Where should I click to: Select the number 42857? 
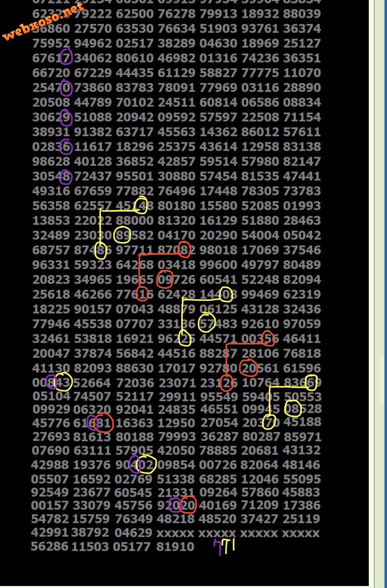click(177, 161)
